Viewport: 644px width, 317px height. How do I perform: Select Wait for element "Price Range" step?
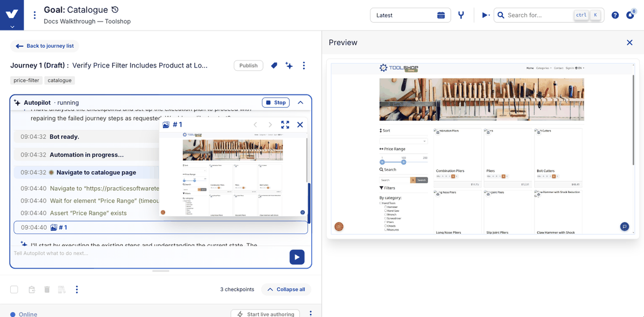click(x=105, y=201)
